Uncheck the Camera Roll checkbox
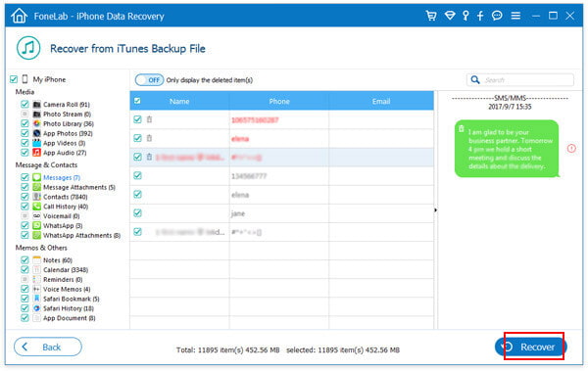Viewport: 588px width, 371px height. point(24,104)
